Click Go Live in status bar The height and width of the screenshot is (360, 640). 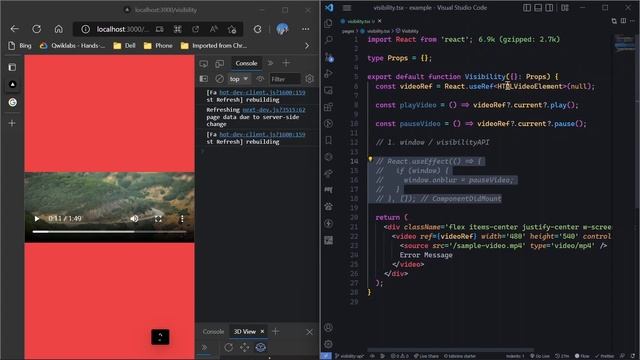(x=541, y=356)
